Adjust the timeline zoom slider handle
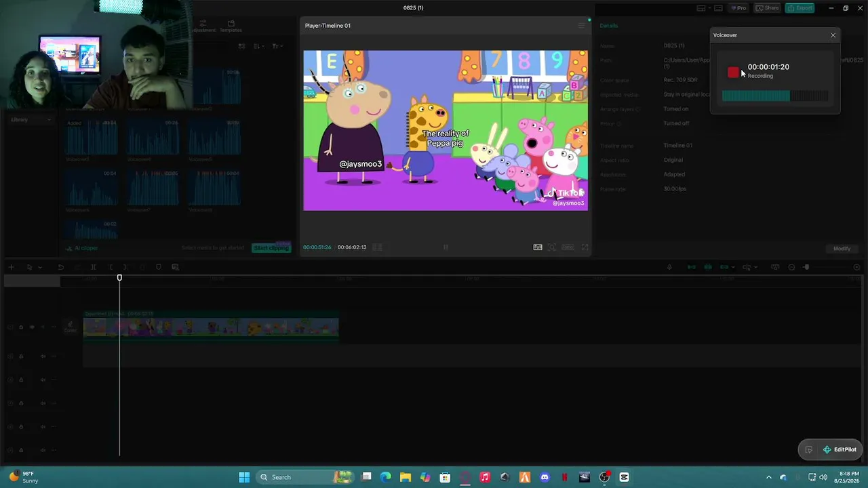Viewport: 868px width, 488px height. click(x=806, y=268)
